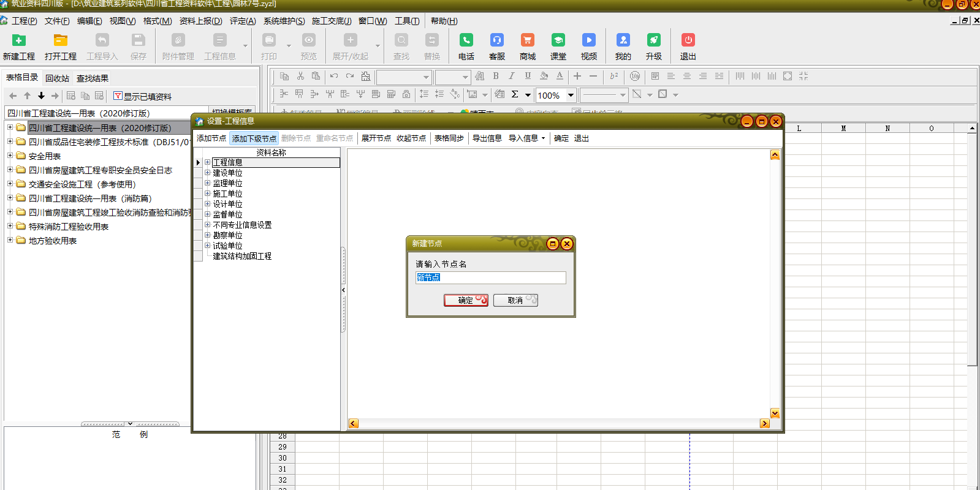Toggle bold formatting in the toolbar
Image resolution: width=980 pixels, height=490 pixels.
[x=496, y=76]
